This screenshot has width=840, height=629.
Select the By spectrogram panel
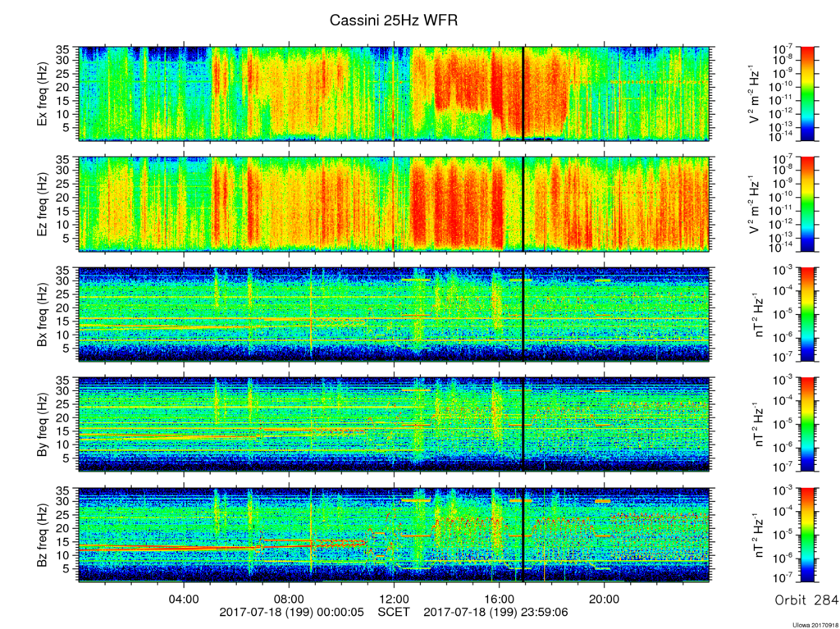(394, 424)
